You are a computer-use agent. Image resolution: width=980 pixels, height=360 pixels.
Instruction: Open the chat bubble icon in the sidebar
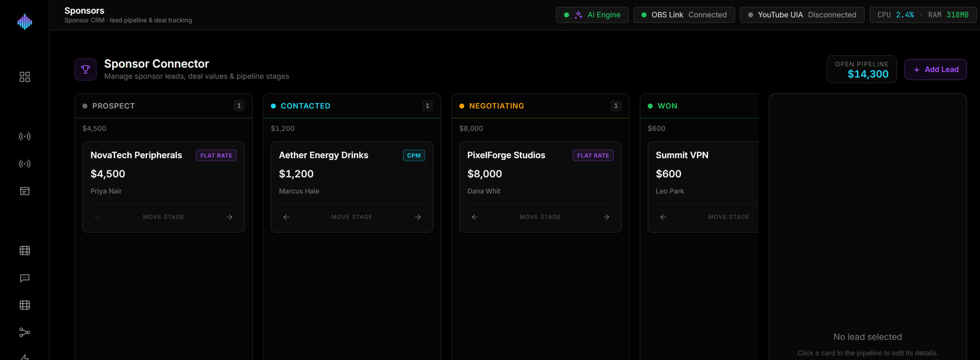point(24,278)
